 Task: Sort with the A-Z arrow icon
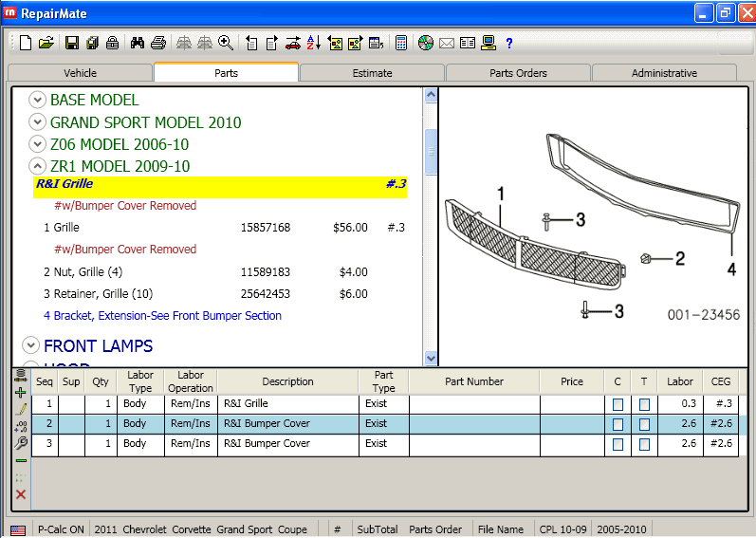313,43
